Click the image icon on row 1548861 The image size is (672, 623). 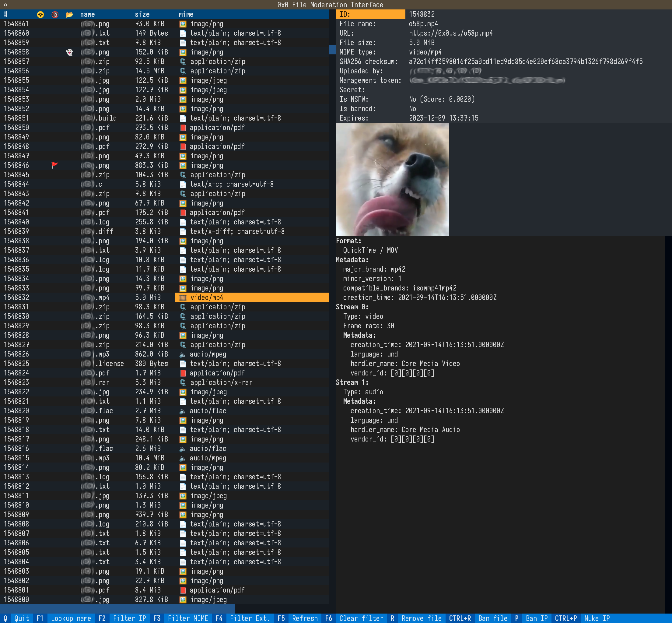(x=183, y=24)
